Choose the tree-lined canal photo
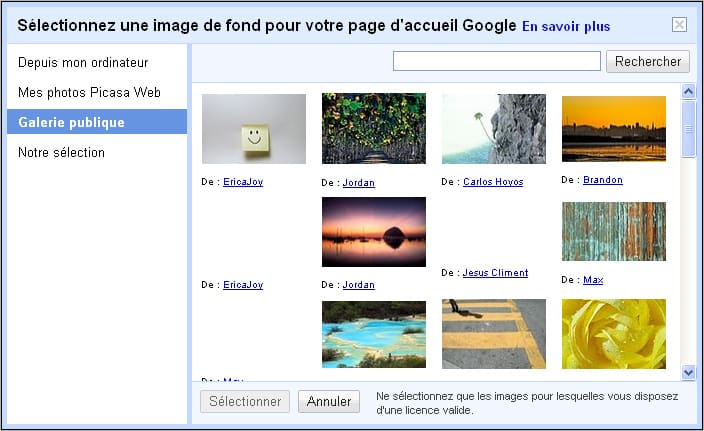The height and width of the screenshot is (431, 704). (374, 128)
